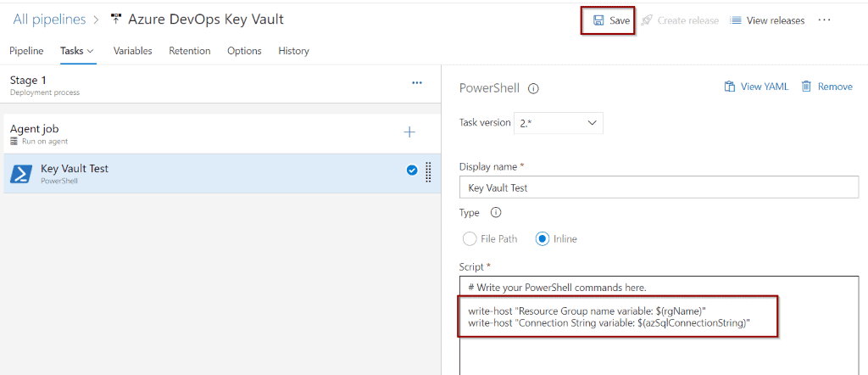Open Stage 1 more actions ellipsis
Screen dimensions: 868x375
417,83
